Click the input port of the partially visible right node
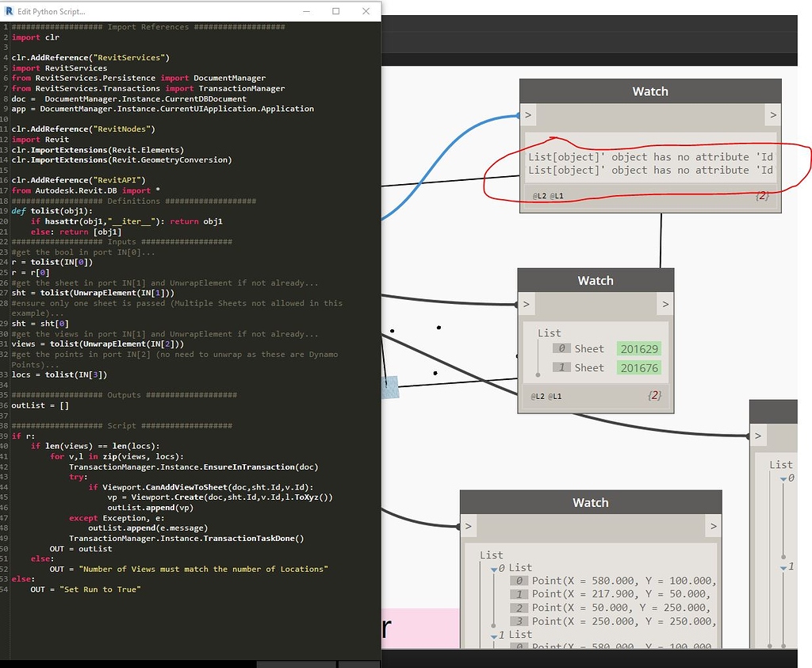812x668 pixels. coord(759,436)
